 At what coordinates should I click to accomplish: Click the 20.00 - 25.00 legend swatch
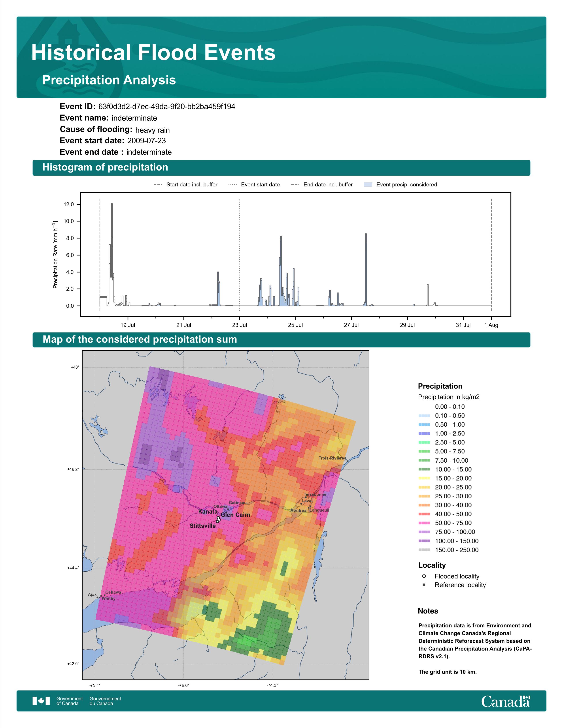[424, 487]
